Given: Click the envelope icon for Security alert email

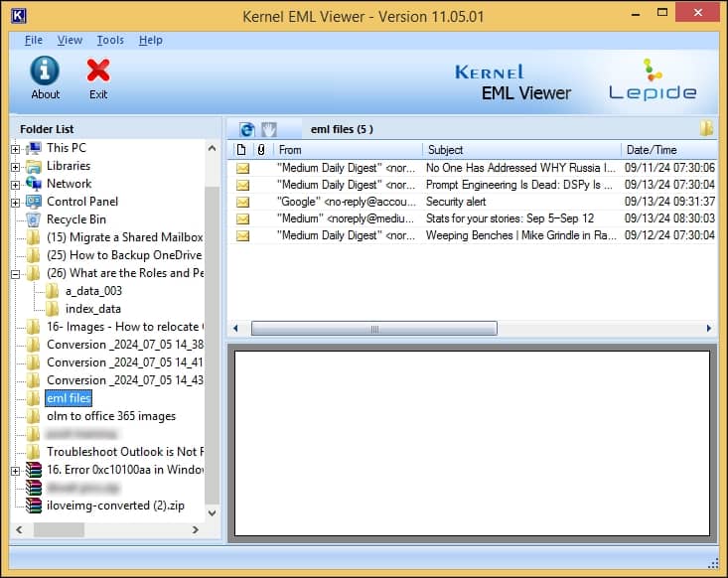Looking at the screenshot, I should [x=242, y=202].
